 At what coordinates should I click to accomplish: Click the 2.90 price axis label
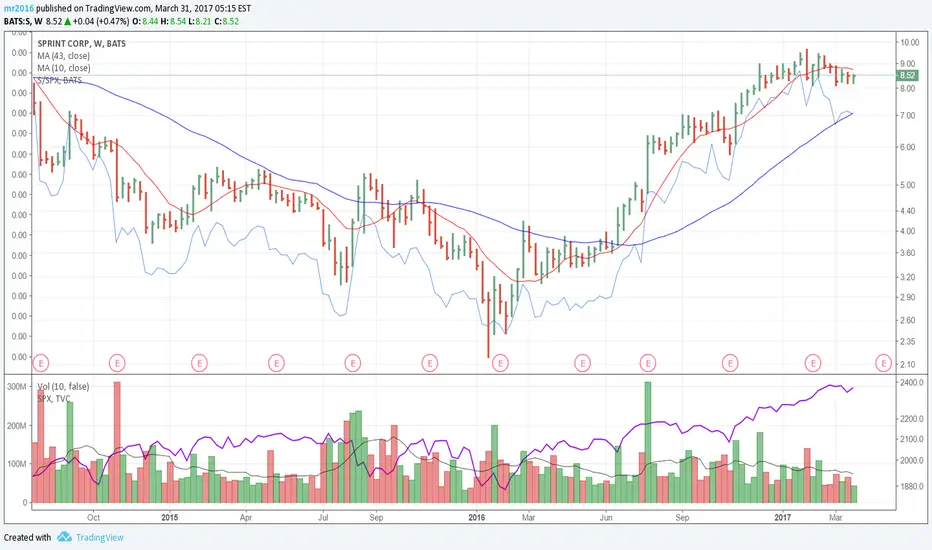click(908, 297)
